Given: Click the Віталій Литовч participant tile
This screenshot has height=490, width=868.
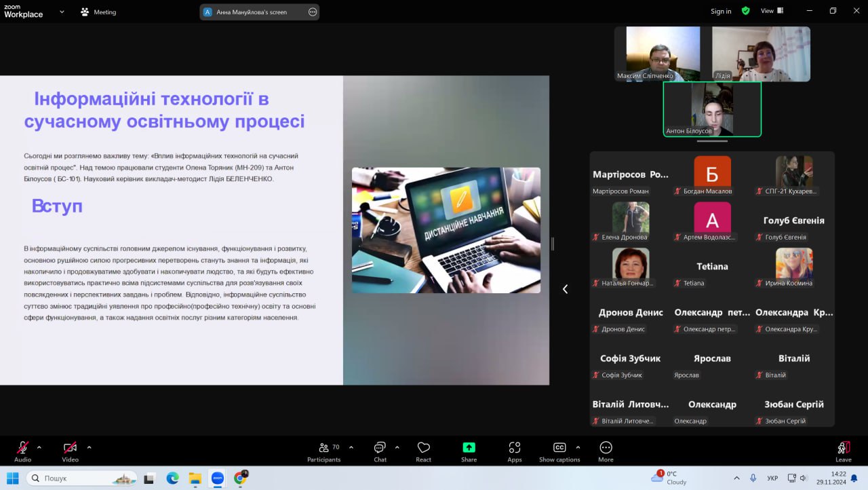Looking at the screenshot, I should click(x=631, y=405).
